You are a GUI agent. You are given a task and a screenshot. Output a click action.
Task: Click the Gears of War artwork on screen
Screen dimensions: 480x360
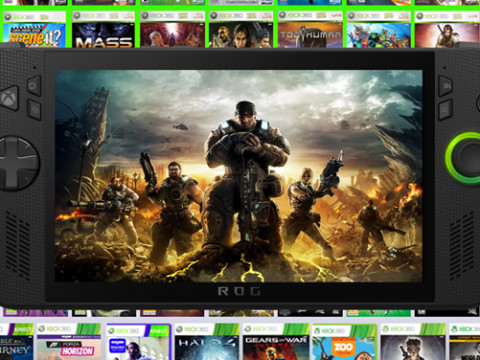point(239,176)
